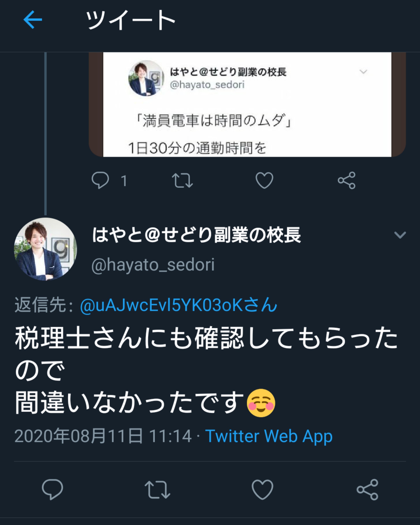420x525 pixels.
Task: Retweet the parent tweet
Action: [x=182, y=181]
